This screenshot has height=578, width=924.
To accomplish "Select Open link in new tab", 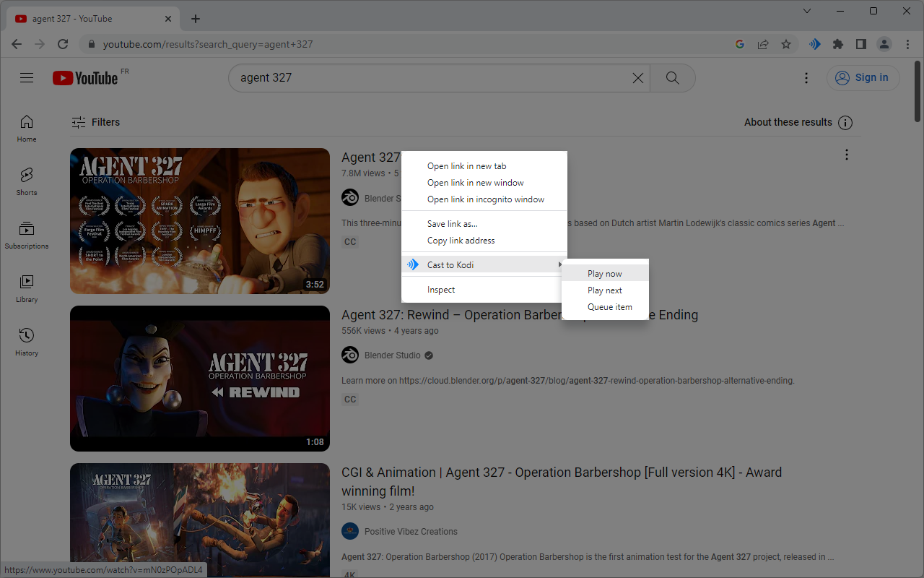I will tap(484, 166).
